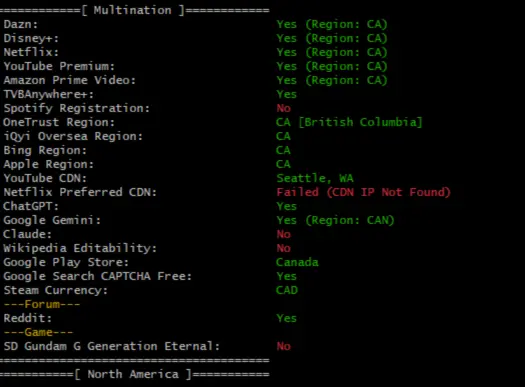Click the ChatGPT label
This screenshot has width=525, height=387.
(31, 206)
